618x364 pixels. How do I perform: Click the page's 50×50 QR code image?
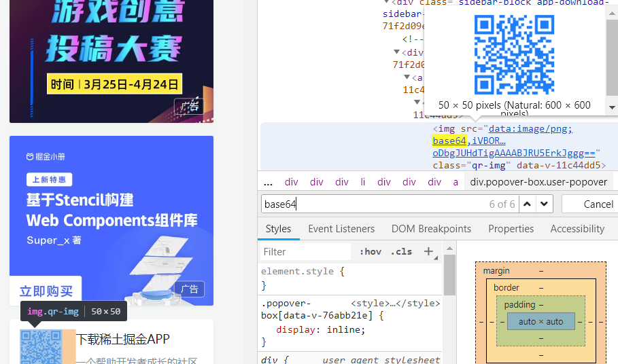click(41, 347)
